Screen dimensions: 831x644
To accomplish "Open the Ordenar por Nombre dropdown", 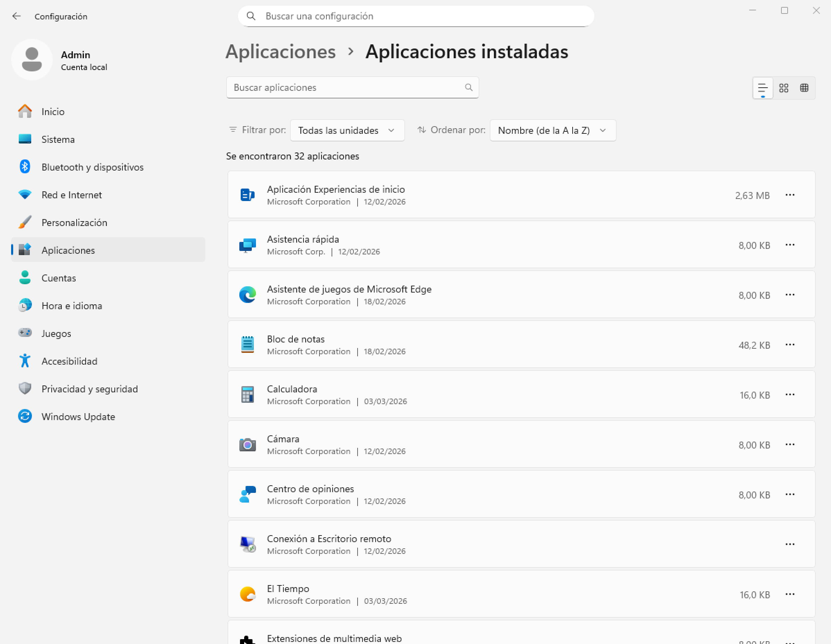I will coord(553,130).
